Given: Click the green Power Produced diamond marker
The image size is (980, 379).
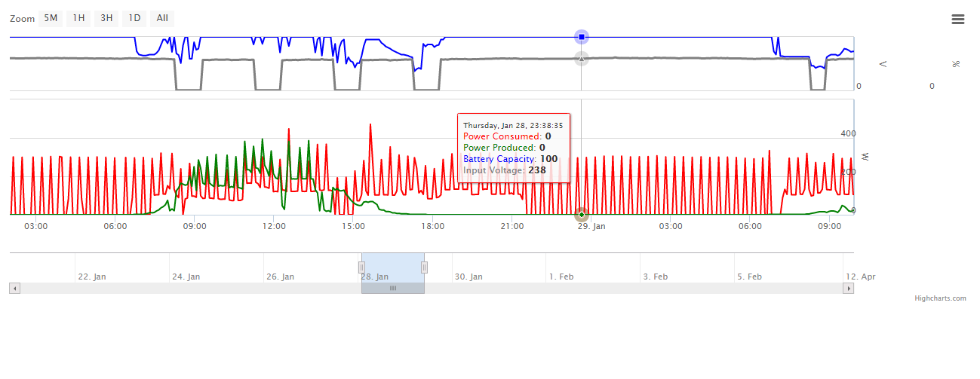Looking at the screenshot, I should pyautogui.click(x=581, y=215).
